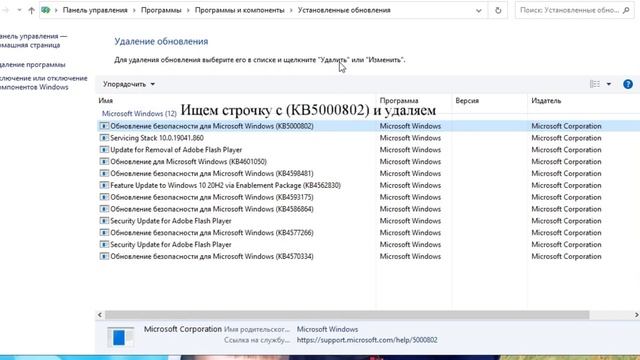Click the Control Panel icon in address bar

(x=46, y=10)
